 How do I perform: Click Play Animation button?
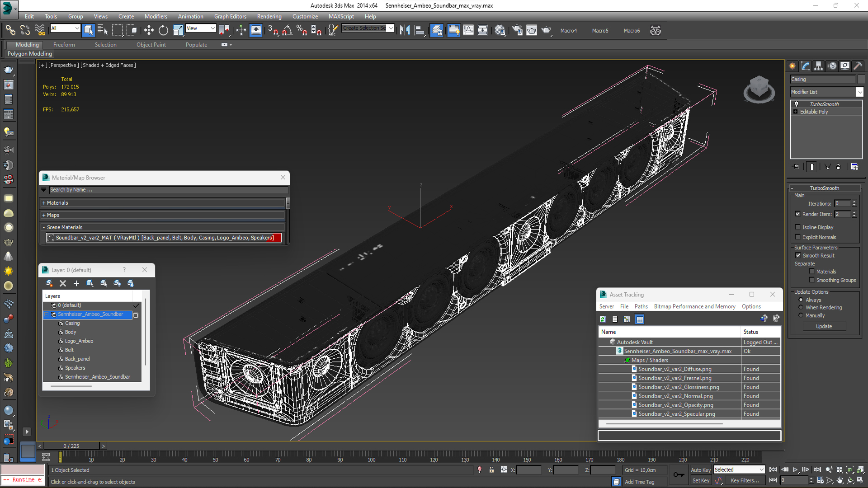pyautogui.click(x=795, y=470)
